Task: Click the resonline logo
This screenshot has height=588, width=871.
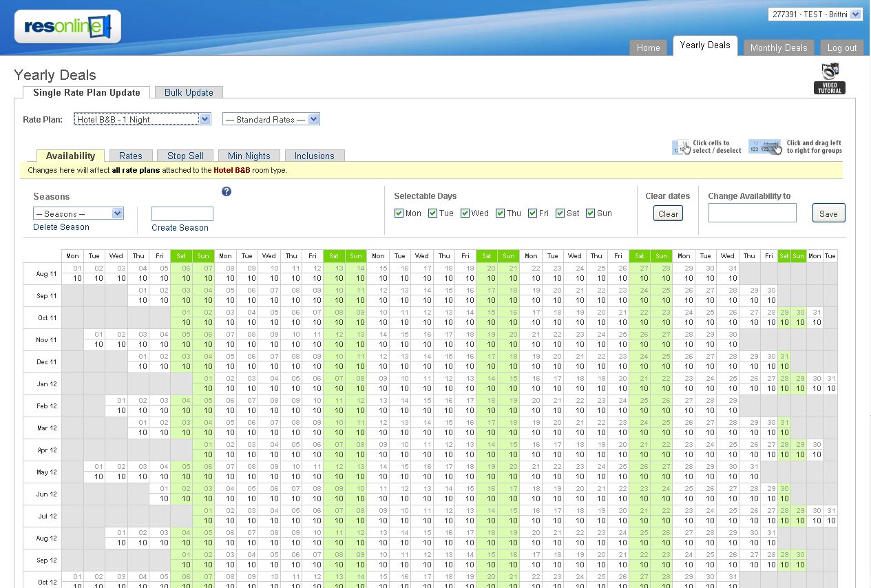Action: tap(67, 27)
